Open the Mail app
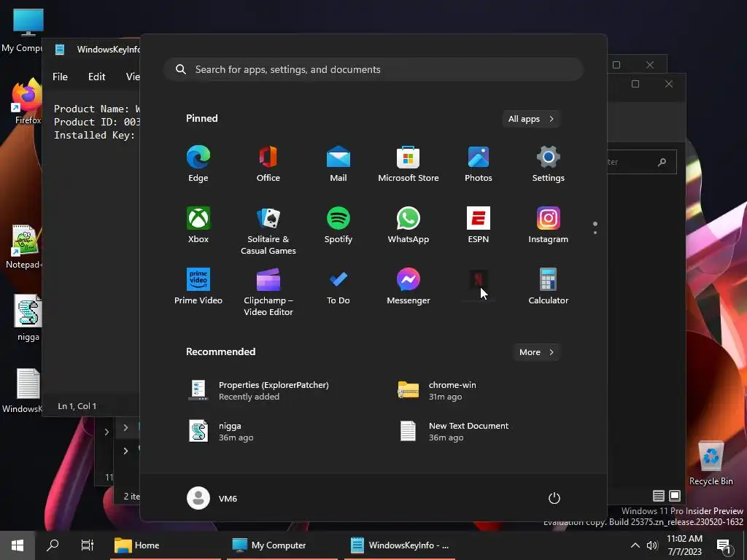The image size is (747, 560). [338, 164]
